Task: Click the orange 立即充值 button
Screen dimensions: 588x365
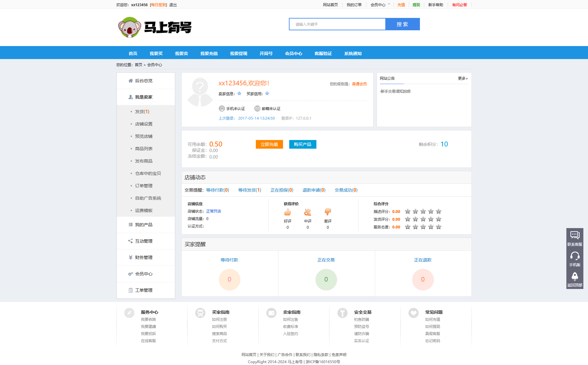Action: pos(269,144)
